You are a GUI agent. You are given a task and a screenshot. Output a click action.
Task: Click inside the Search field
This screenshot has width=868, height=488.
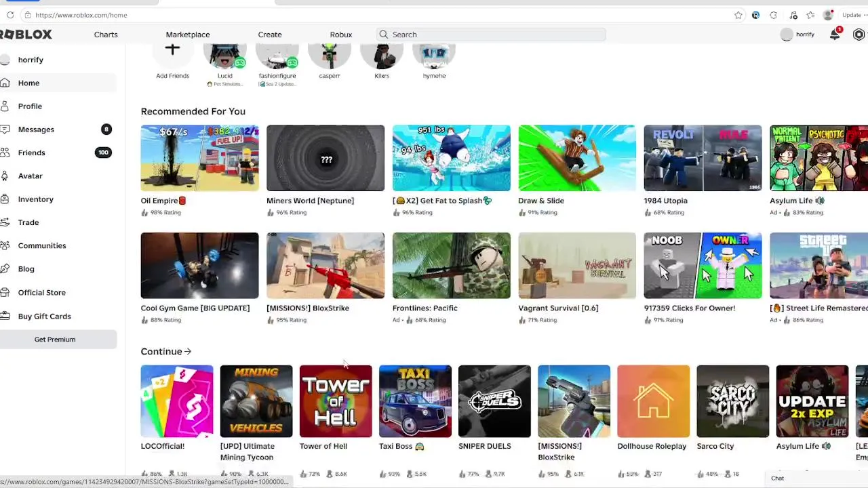(490, 35)
